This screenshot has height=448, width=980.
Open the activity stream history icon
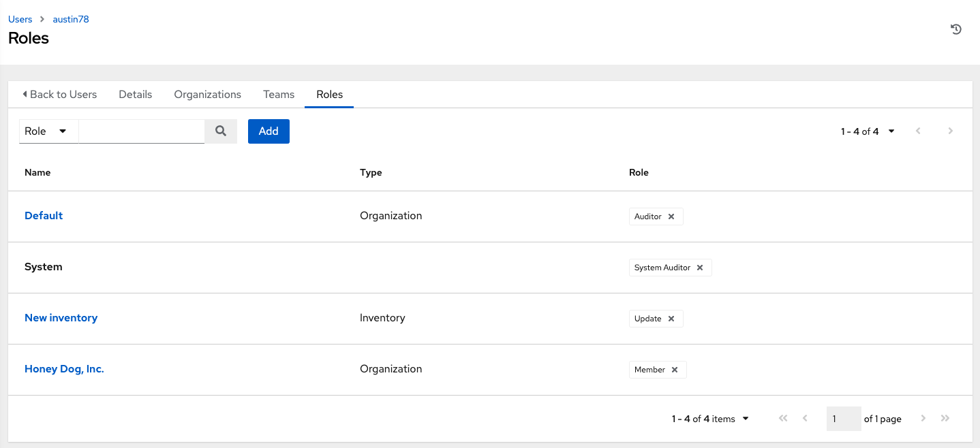pos(956,29)
